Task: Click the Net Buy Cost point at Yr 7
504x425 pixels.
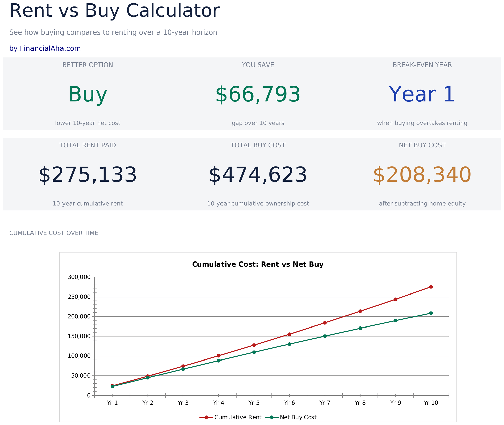Action: [x=325, y=336]
